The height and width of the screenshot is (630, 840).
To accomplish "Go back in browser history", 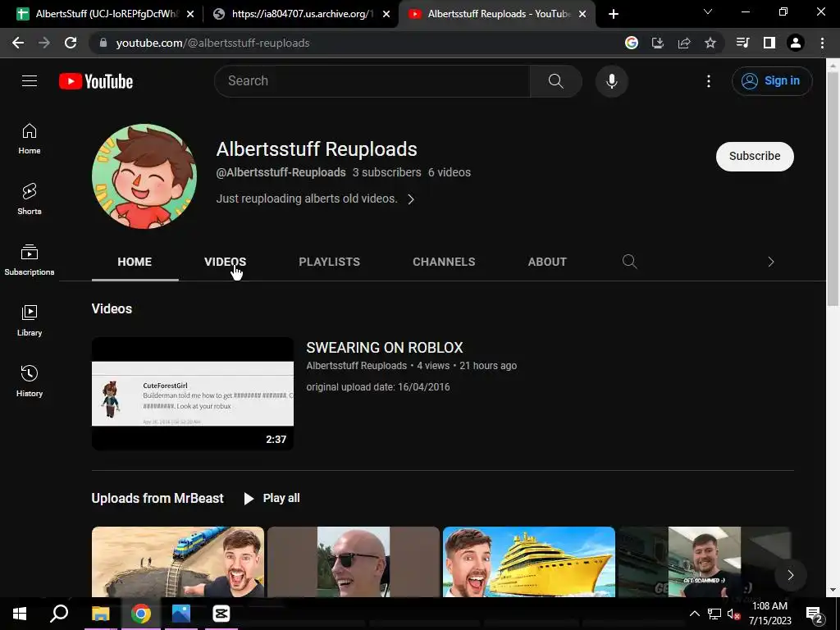I will coord(18,43).
